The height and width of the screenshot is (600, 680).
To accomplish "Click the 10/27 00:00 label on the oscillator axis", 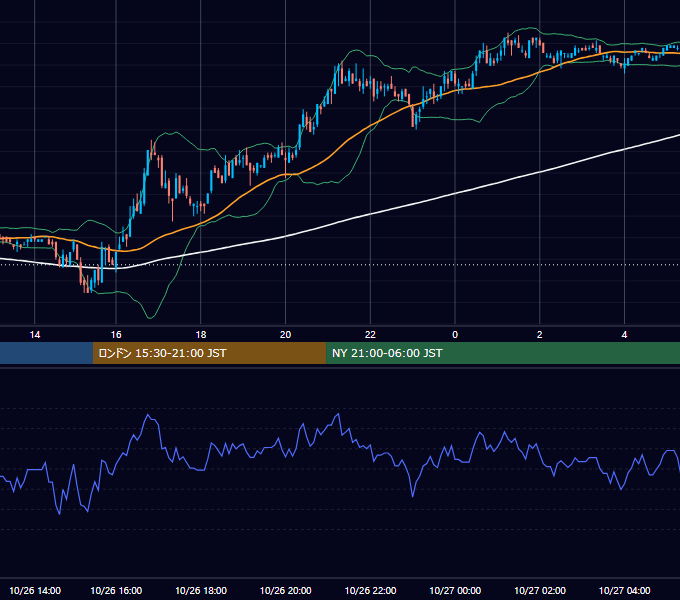I will point(455,590).
